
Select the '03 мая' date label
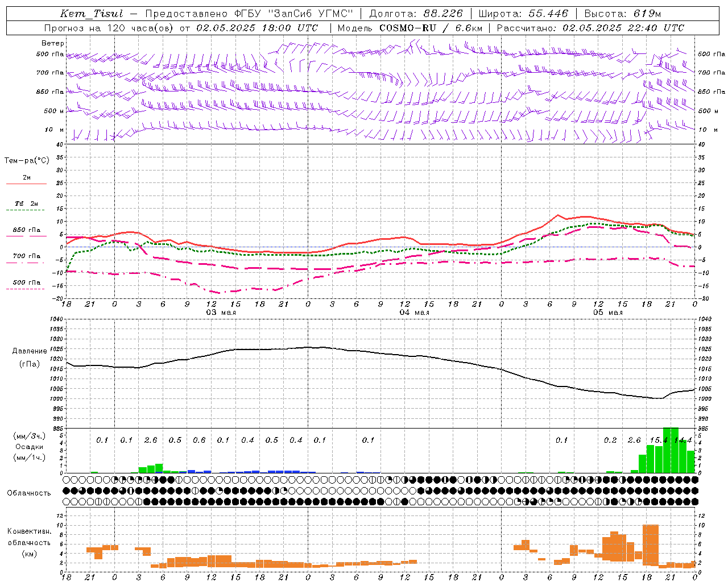221,313
